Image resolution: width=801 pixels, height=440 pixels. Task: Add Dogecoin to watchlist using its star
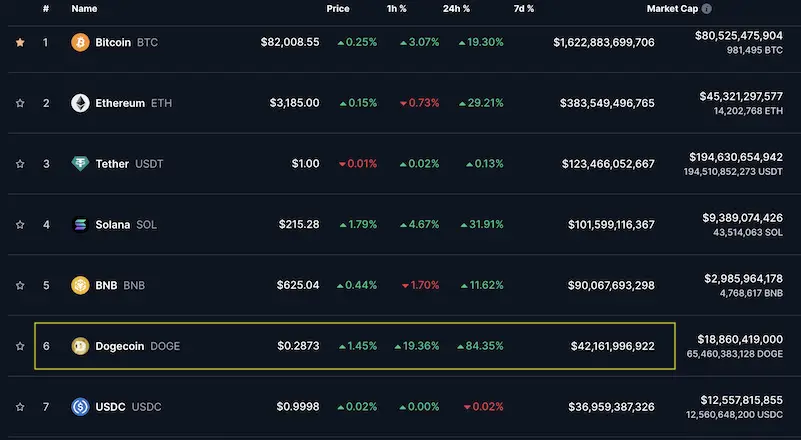(20, 346)
